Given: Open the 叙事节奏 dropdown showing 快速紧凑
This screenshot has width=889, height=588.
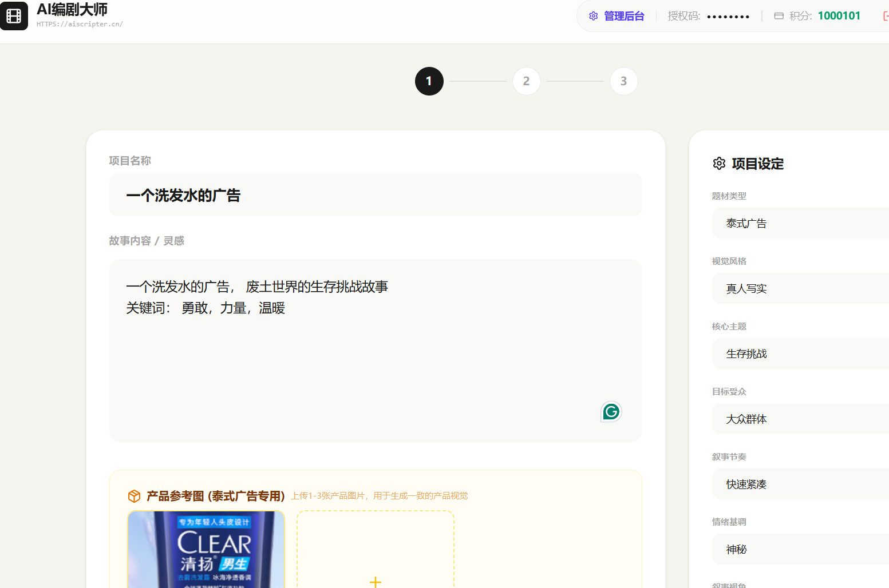Looking at the screenshot, I should (x=801, y=484).
